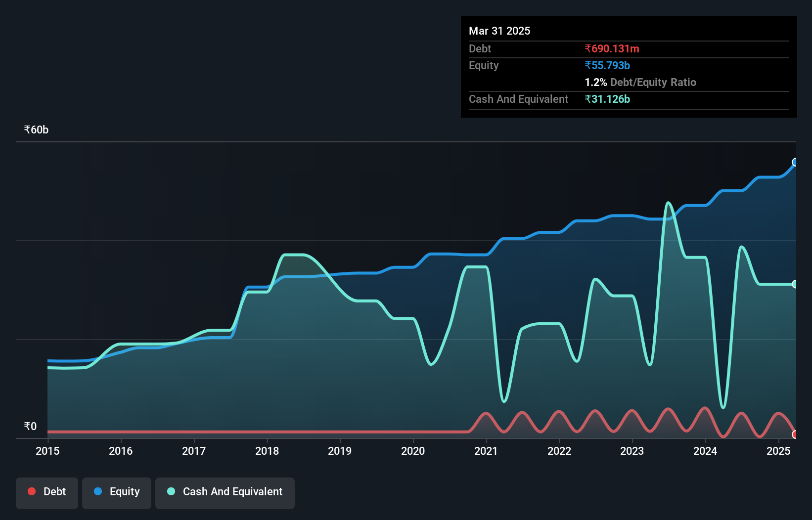This screenshot has height=520, width=812.
Task: Select the 2020 axis label
Action: click(x=413, y=451)
